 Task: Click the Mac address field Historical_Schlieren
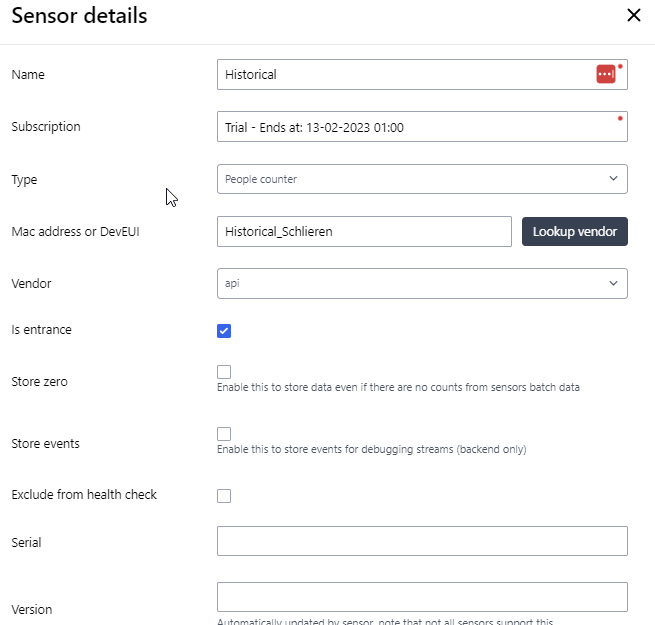pos(364,231)
